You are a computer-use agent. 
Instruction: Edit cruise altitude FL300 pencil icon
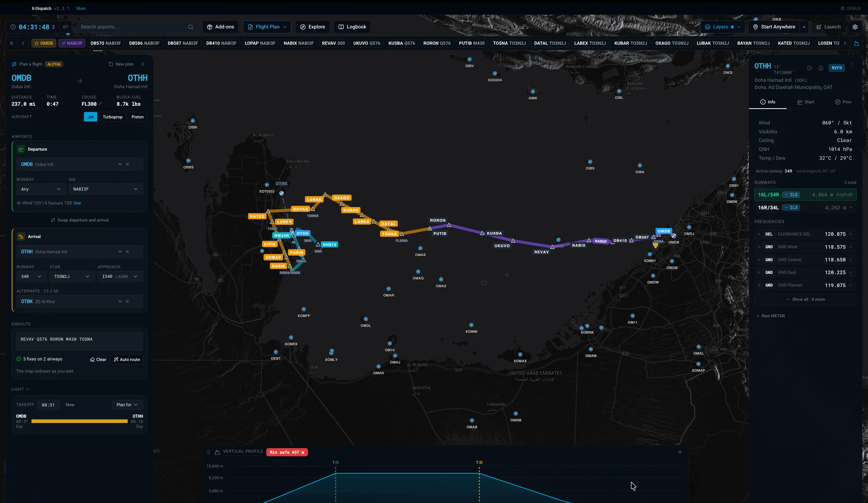(100, 104)
